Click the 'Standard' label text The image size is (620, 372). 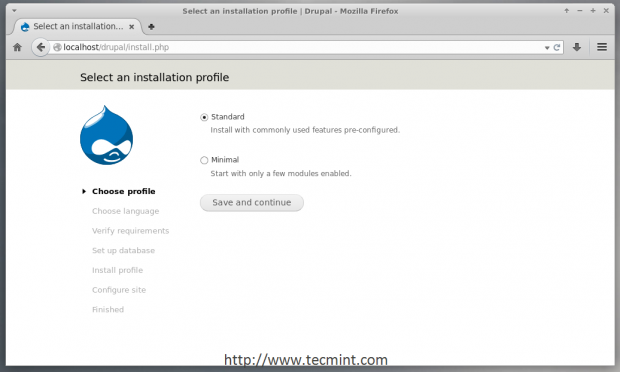click(228, 117)
